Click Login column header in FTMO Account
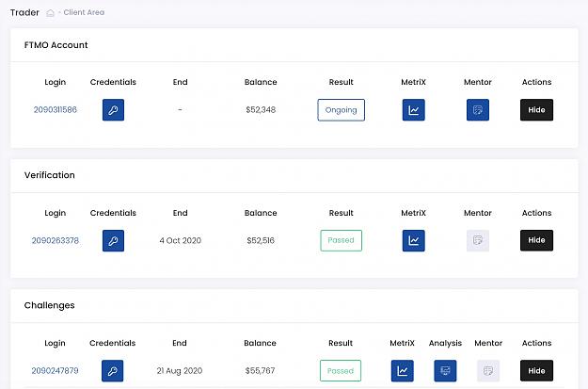 point(56,83)
